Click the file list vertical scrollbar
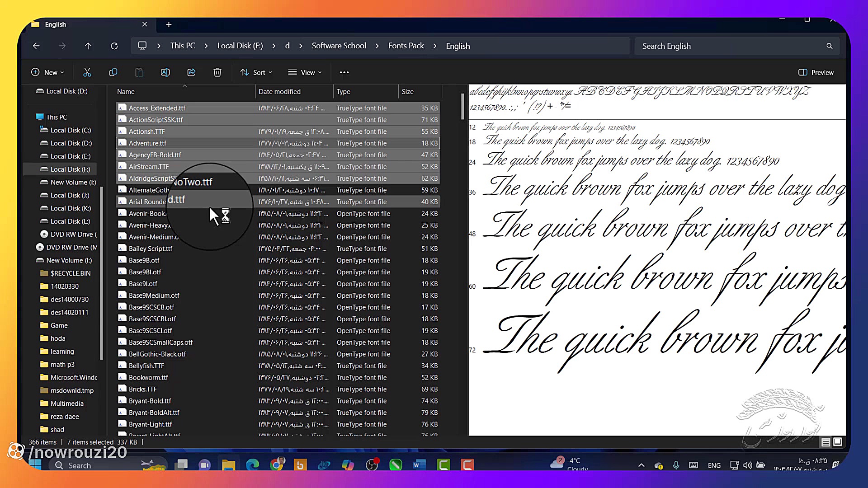 [462, 107]
